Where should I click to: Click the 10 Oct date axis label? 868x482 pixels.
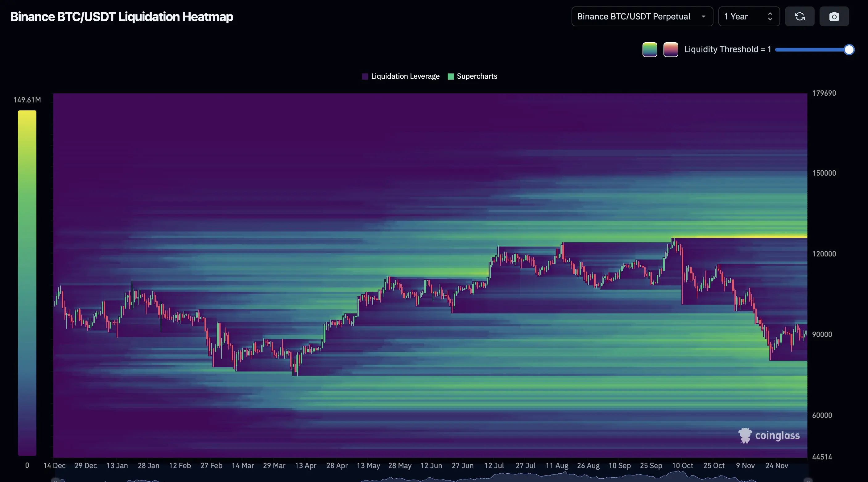click(x=682, y=465)
